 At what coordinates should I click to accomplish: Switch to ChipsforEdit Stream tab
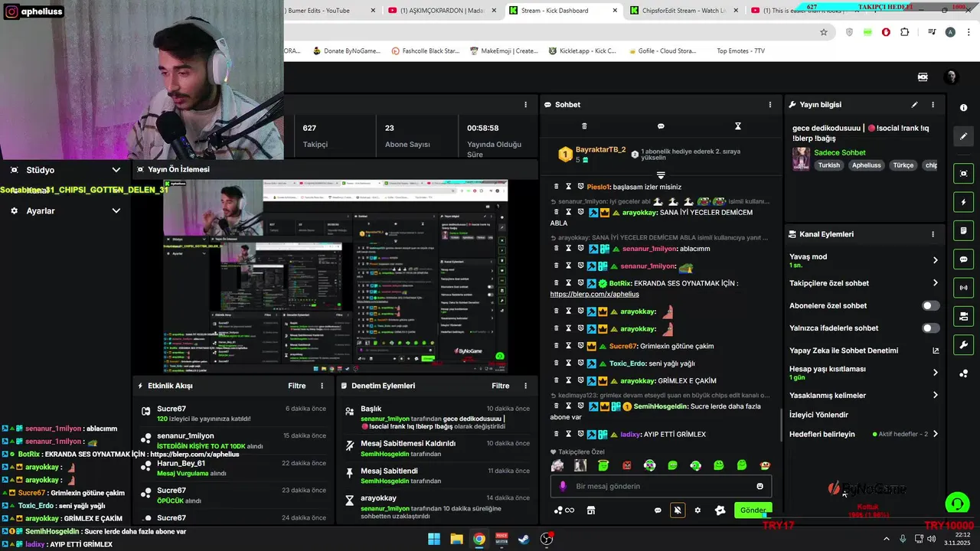[x=684, y=11]
